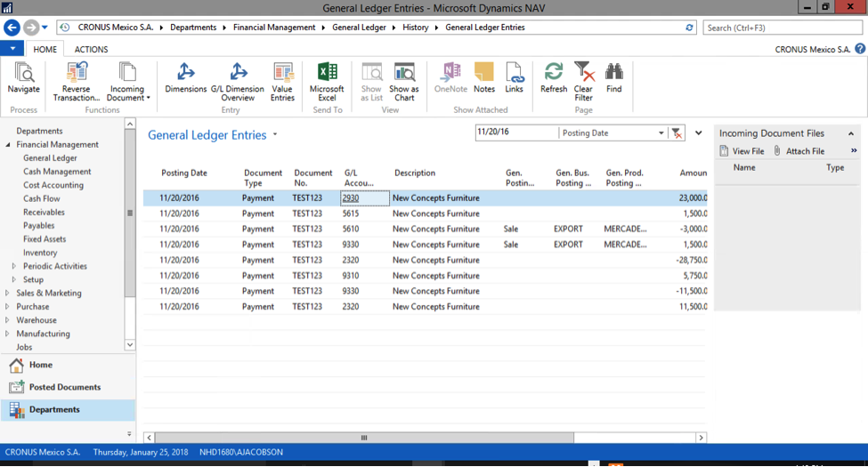Go back with the navigation arrow
Screen dimensions: 868x467
[12, 27]
